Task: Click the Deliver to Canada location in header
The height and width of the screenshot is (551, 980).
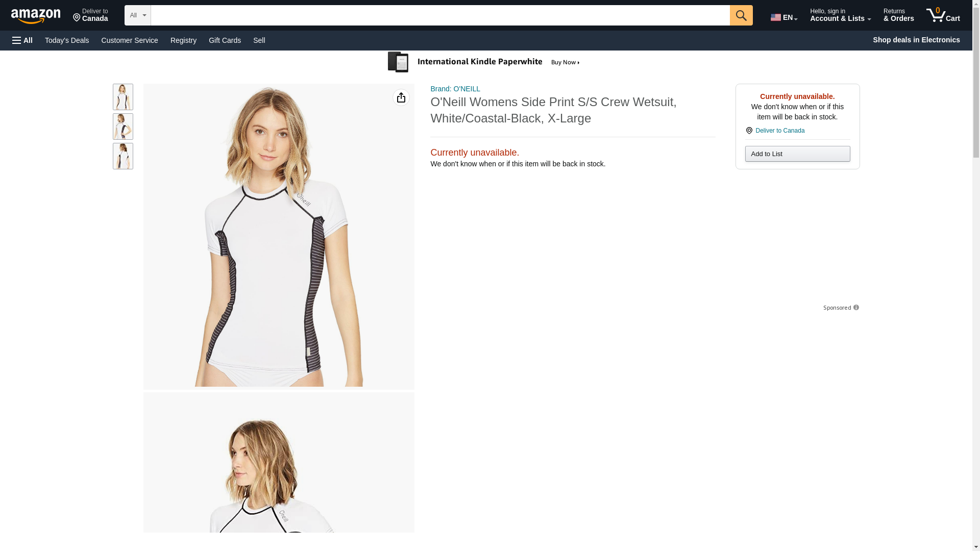Action: tap(90, 15)
